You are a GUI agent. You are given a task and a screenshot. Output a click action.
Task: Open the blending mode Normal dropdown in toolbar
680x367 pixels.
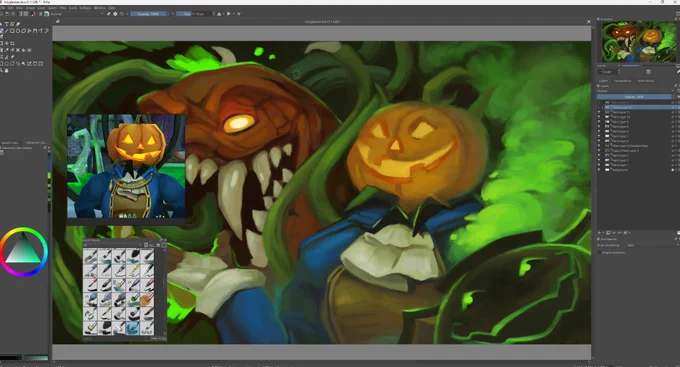[77, 14]
